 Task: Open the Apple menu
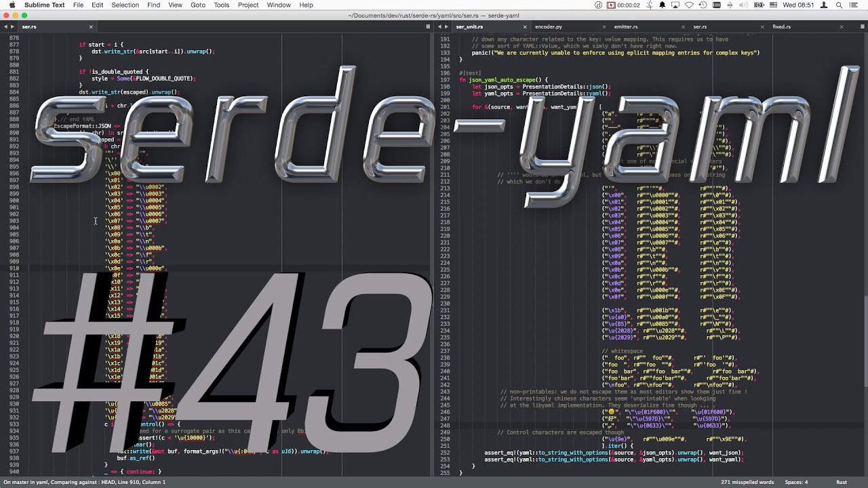[x=12, y=5]
